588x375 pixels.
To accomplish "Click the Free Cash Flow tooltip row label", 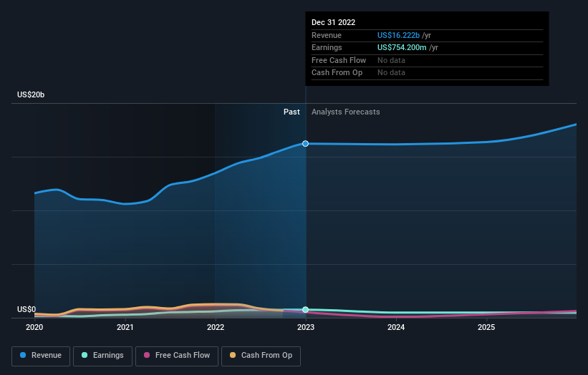I will click(339, 60).
